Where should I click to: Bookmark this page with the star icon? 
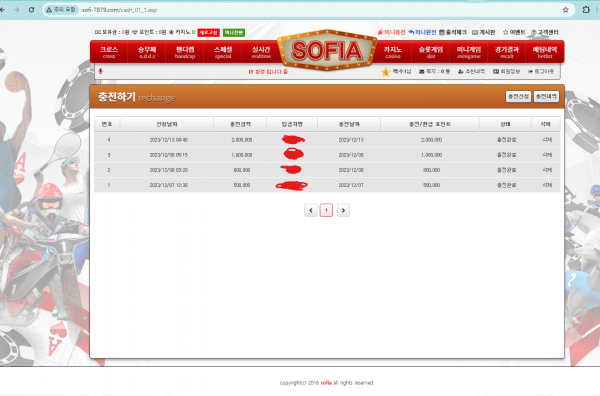(565, 10)
